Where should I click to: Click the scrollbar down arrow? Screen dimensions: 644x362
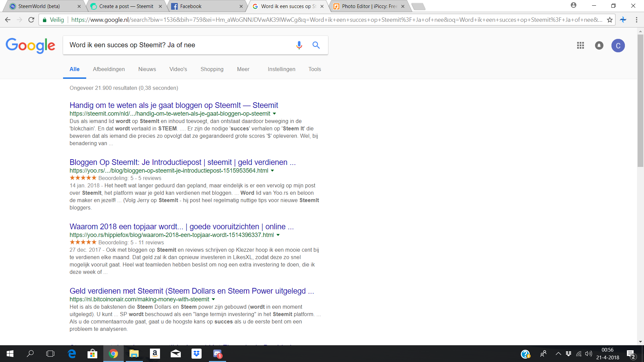pos(640,342)
